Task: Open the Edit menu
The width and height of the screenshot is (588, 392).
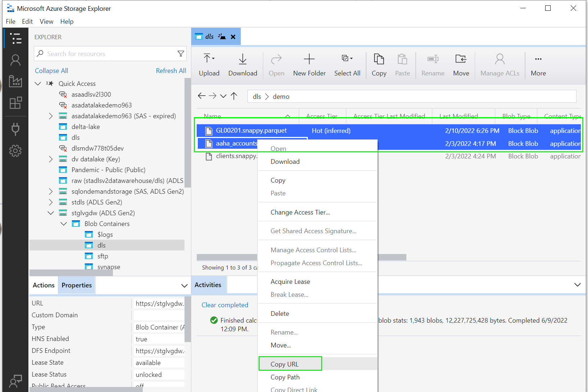Action: point(27,22)
